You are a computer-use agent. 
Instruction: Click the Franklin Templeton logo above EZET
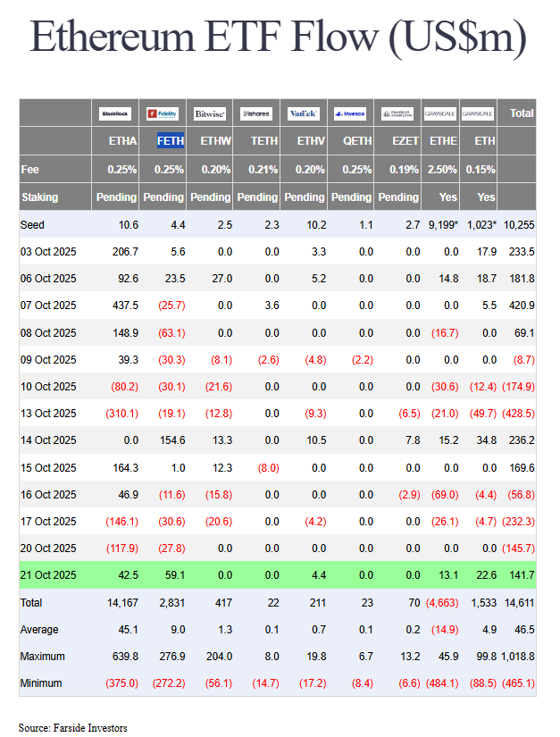coord(397,113)
